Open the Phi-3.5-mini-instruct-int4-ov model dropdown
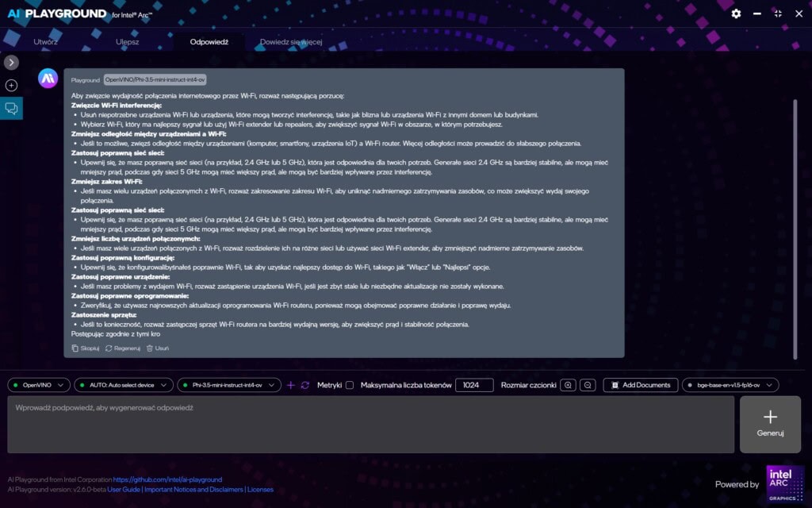Viewport: 812px width, 508px height. (228, 385)
